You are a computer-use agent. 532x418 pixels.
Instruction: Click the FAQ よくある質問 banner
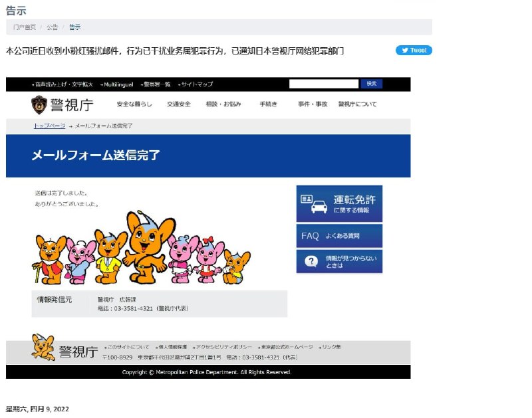(339, 236)
